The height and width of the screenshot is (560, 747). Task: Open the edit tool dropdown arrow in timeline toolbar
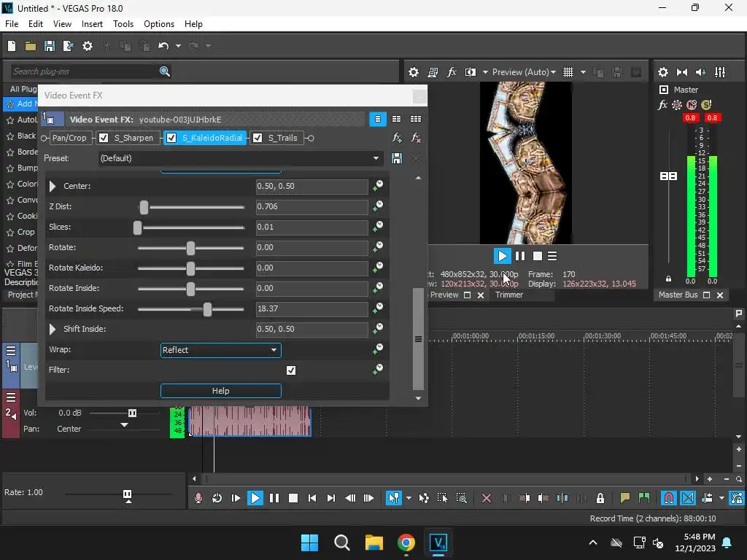pos(409,498)
